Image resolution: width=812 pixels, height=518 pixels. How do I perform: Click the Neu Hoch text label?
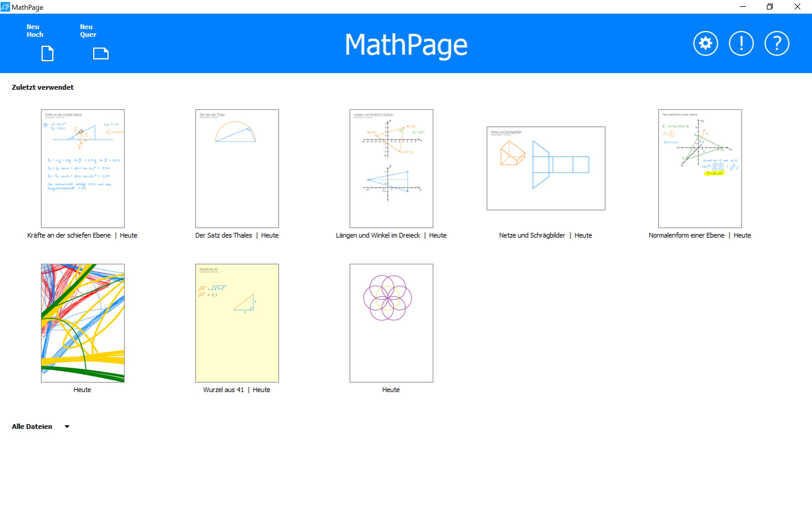click(x=35, y=30)
